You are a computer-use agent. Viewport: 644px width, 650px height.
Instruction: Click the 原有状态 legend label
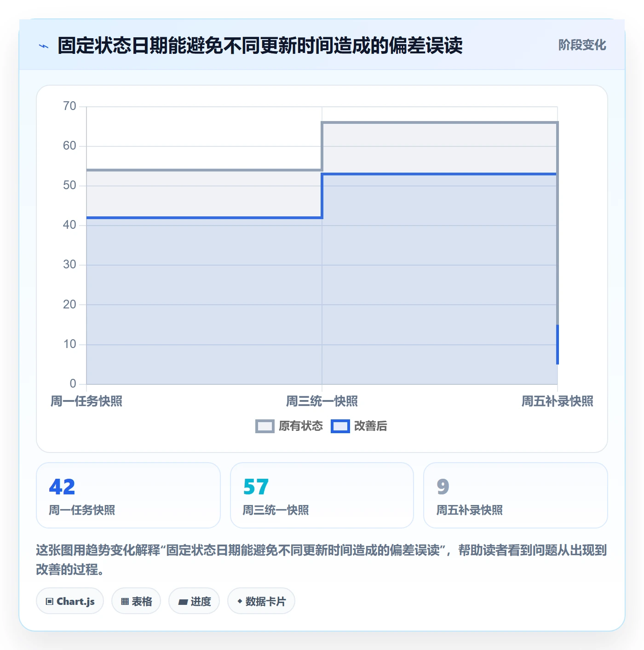click(x=301, y=426)
